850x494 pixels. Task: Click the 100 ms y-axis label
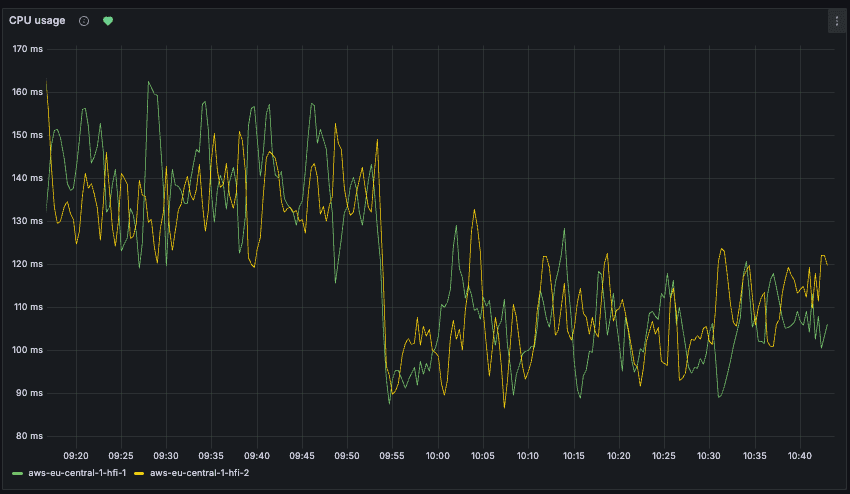pyautogui.click(x=28, y=350)
